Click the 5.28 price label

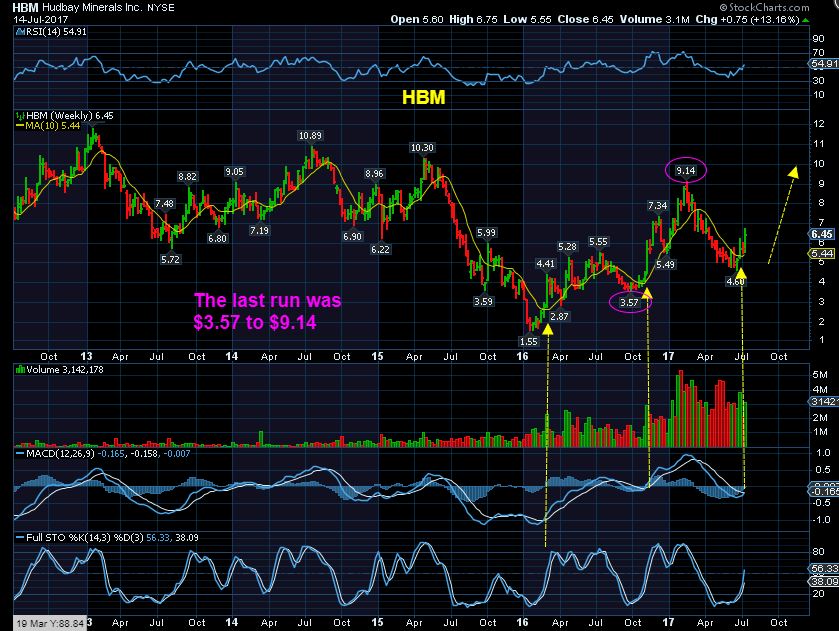tap(567, 247)
